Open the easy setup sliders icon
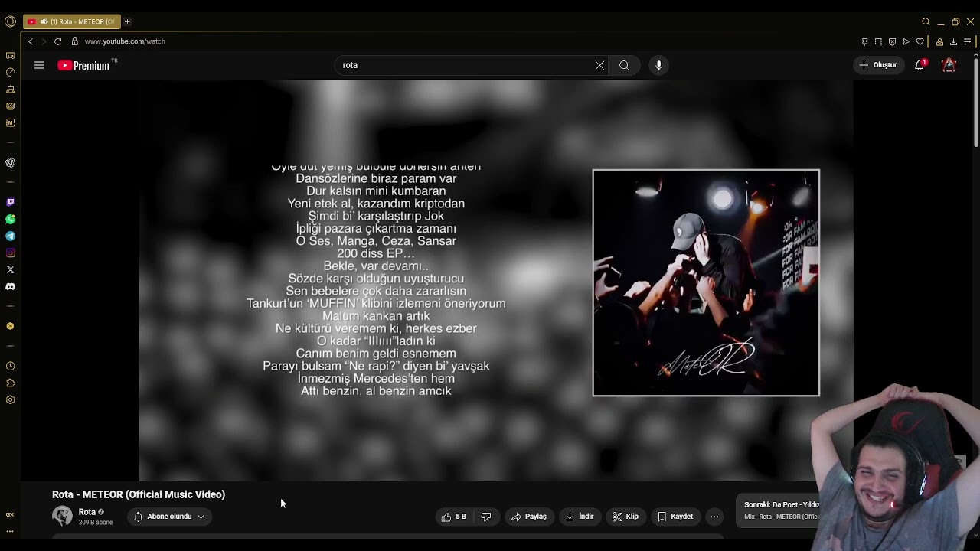The image size is (980, 551). (x=967, y=41)
